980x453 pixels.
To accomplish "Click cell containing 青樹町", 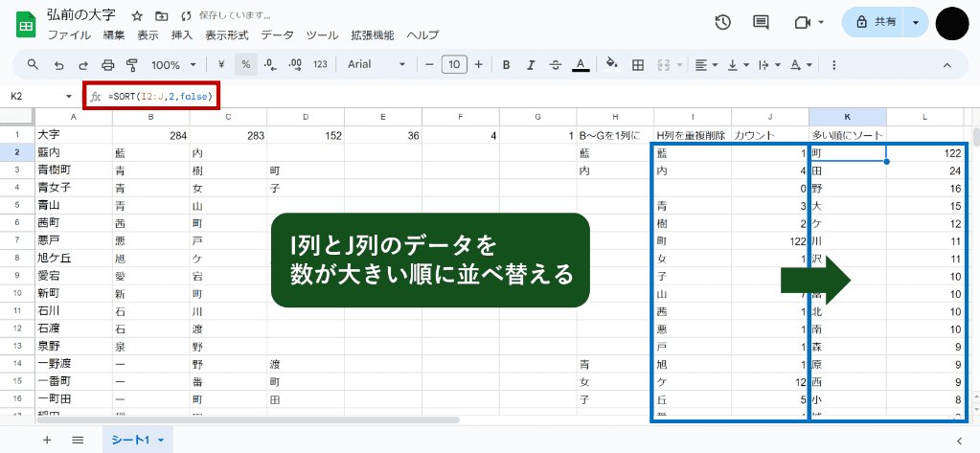I will tap(74, 170).
